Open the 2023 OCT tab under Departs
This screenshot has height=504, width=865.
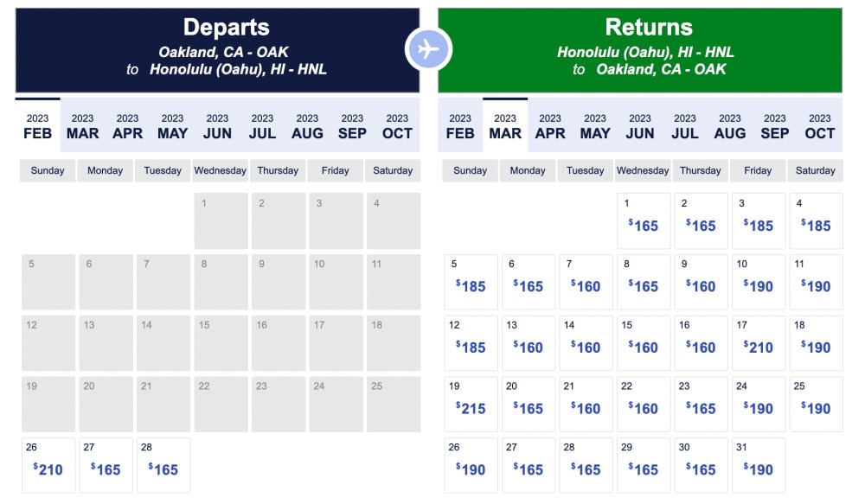(x=397, y=126)
